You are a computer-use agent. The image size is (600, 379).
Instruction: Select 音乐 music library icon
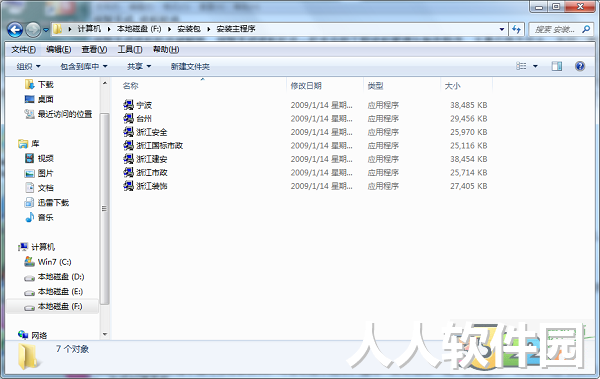pos(29,217)
